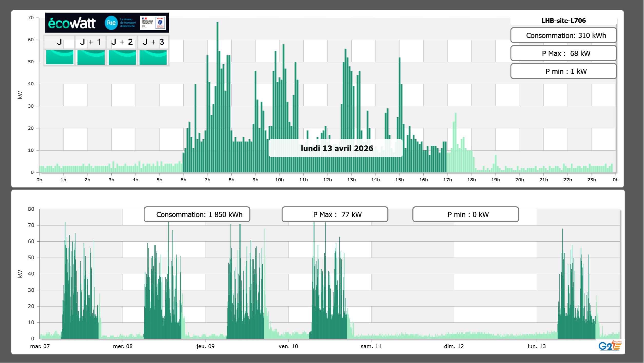Click the P min : 0 kW box

465,214
